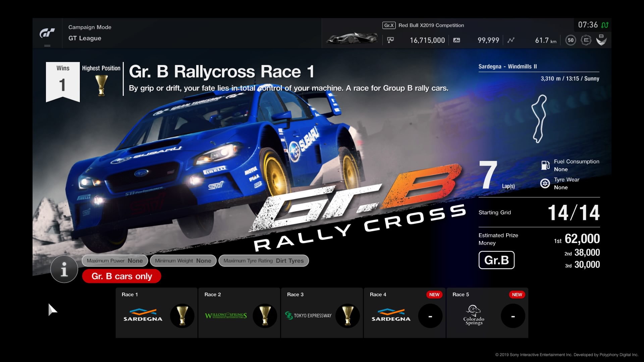Click the Gr.B category badge

(496, 260)
